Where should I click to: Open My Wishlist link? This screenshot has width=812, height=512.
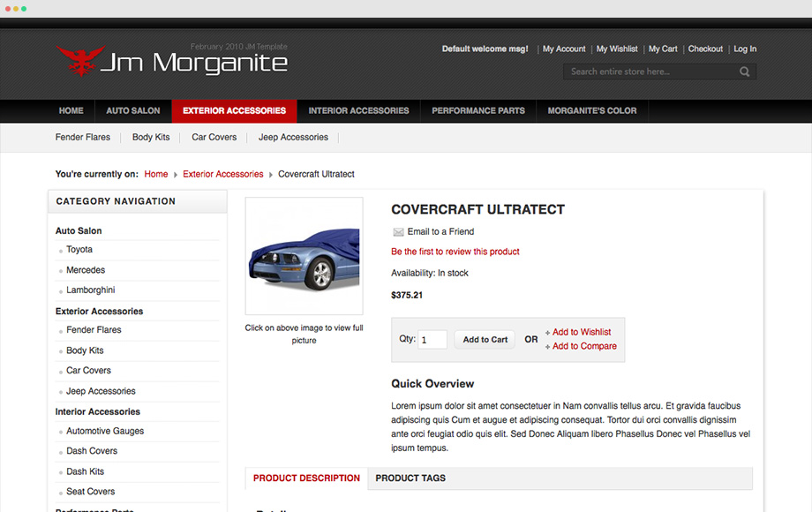617,49
